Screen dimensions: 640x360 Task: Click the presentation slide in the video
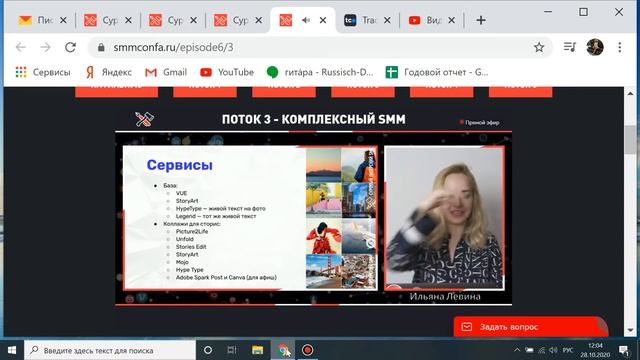(250, 218)
